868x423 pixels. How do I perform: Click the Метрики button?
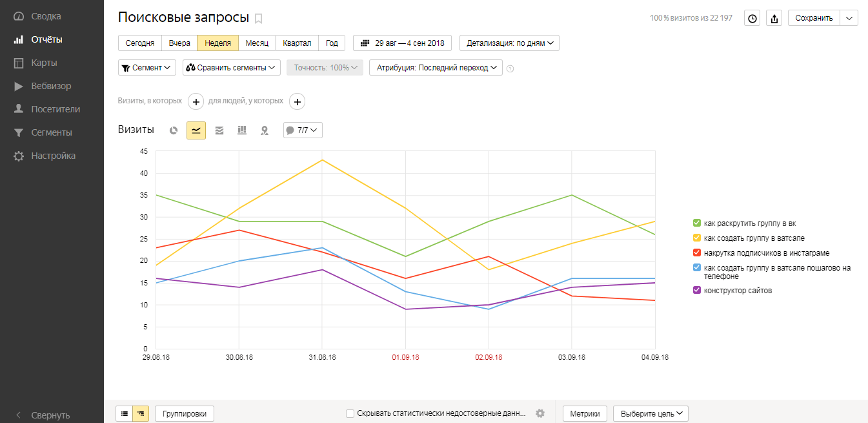[x=585, y=413]
